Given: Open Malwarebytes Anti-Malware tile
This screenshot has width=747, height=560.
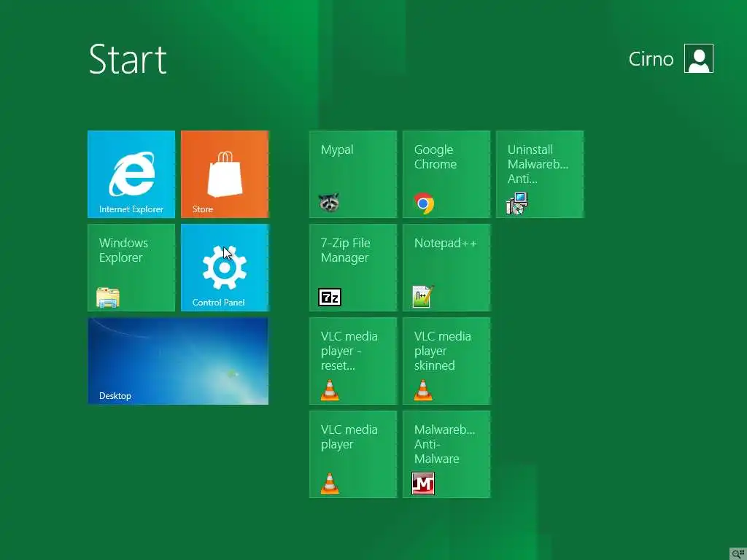Looking at the screenshot, I should (x=446, y=454).
